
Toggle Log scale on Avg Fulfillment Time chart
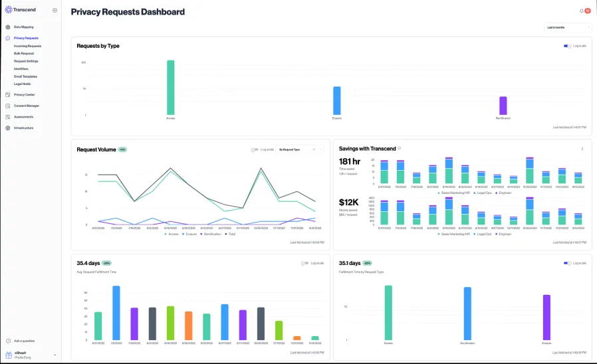pyautogui.click(x=304, y=263)
